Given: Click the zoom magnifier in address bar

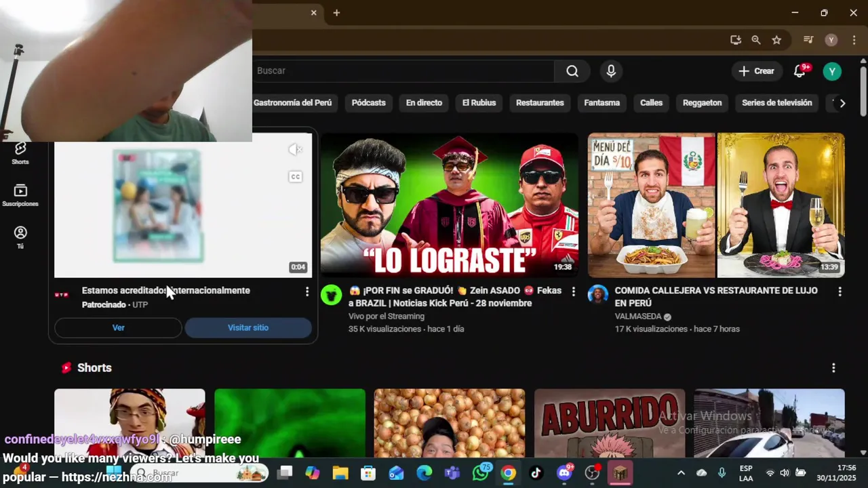Looking at the screenshot, I should coord(756,40).
